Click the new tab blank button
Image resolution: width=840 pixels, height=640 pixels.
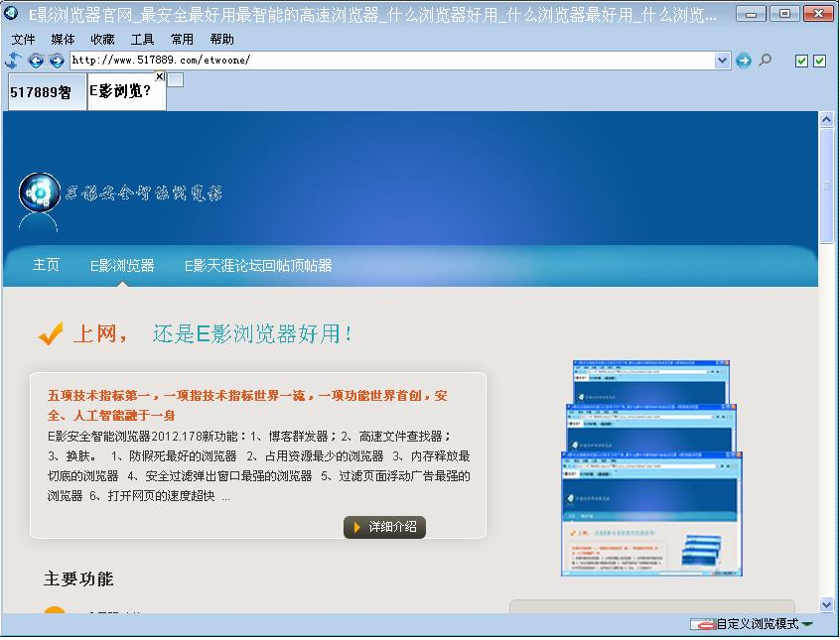coord(175,79)
